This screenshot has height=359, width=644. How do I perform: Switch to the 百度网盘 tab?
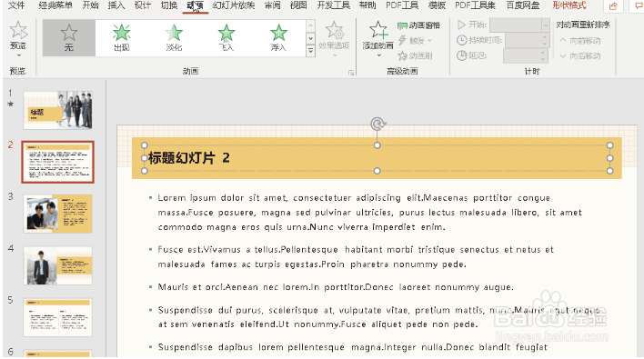click(522, 5)
